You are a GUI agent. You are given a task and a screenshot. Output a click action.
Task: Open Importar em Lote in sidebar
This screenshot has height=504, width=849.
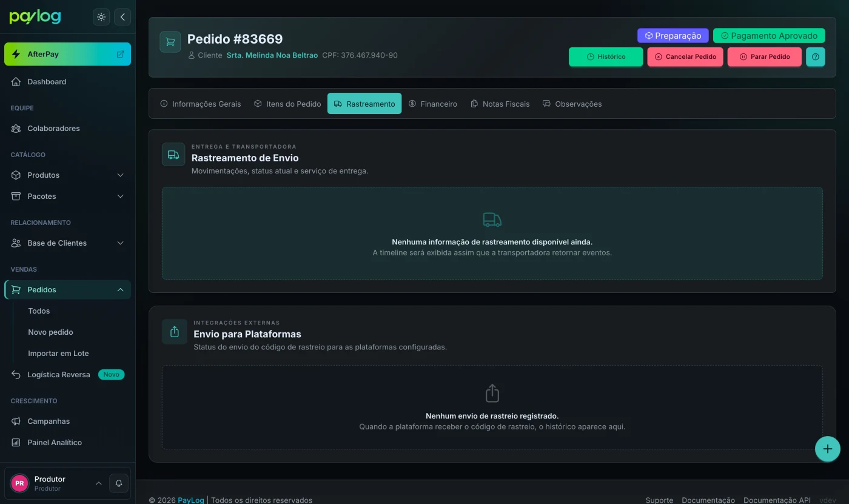(58, 354)
